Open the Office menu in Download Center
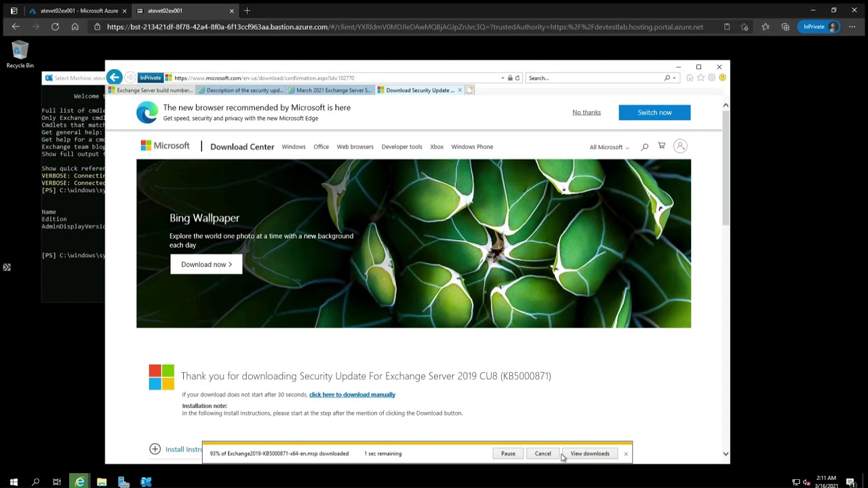Screen dimensions: 868x488 pos(321,146)
